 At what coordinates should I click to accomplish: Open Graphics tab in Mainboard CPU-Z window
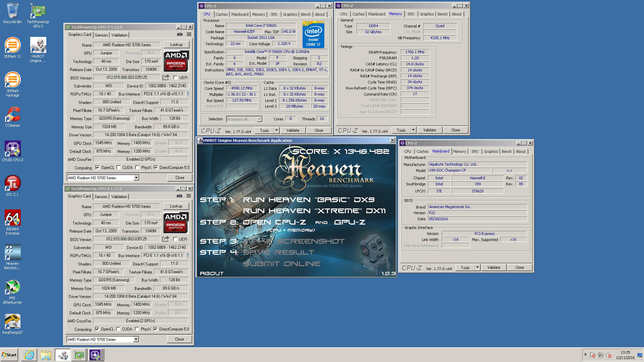coord(491,152)
